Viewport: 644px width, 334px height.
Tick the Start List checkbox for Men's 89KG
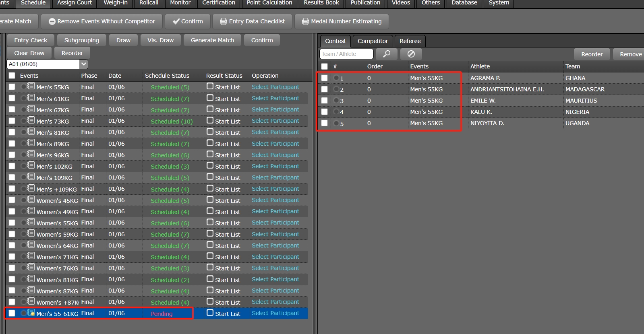210,143
